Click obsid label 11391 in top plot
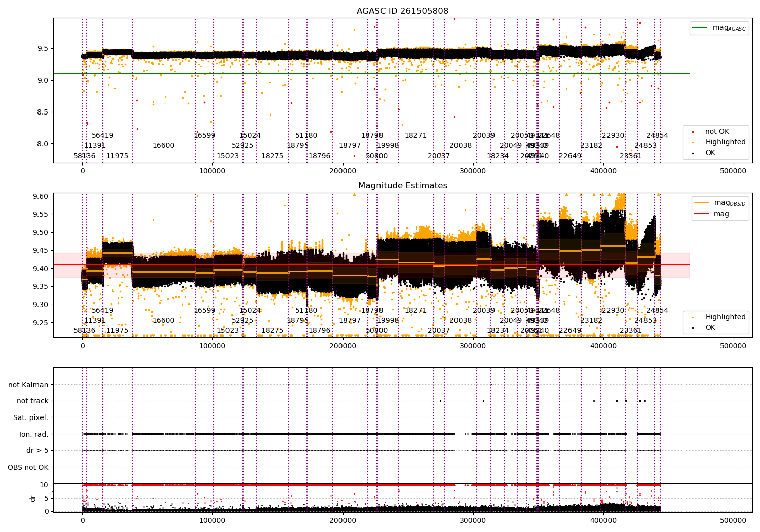 (x=95, y=146)
